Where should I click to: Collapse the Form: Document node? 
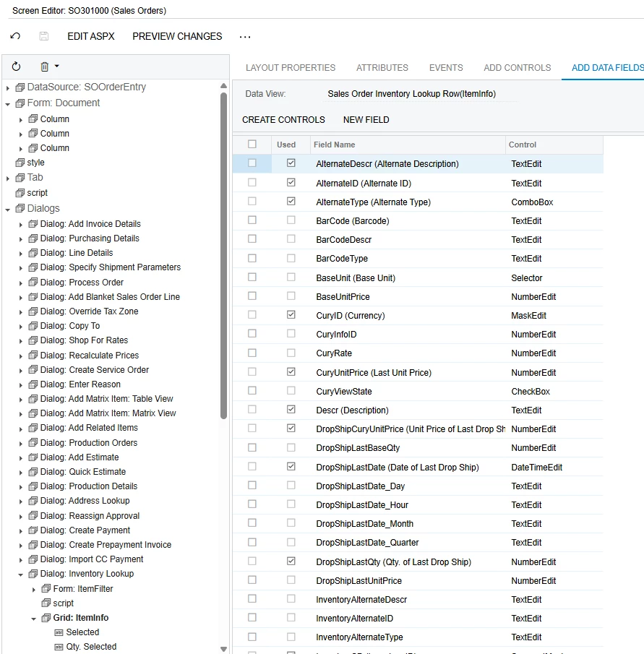7,104
